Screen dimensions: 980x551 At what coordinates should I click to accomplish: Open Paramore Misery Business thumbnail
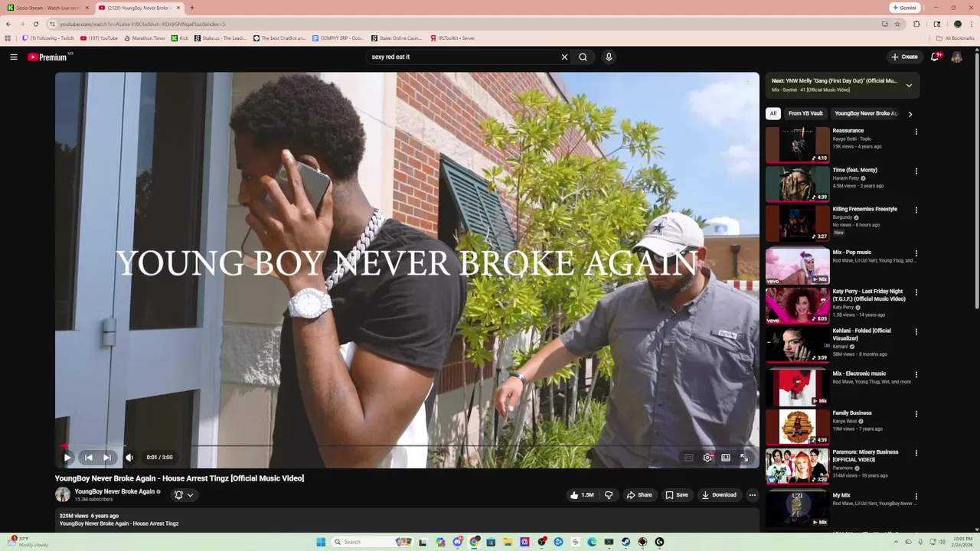click(x=797, y=466)
